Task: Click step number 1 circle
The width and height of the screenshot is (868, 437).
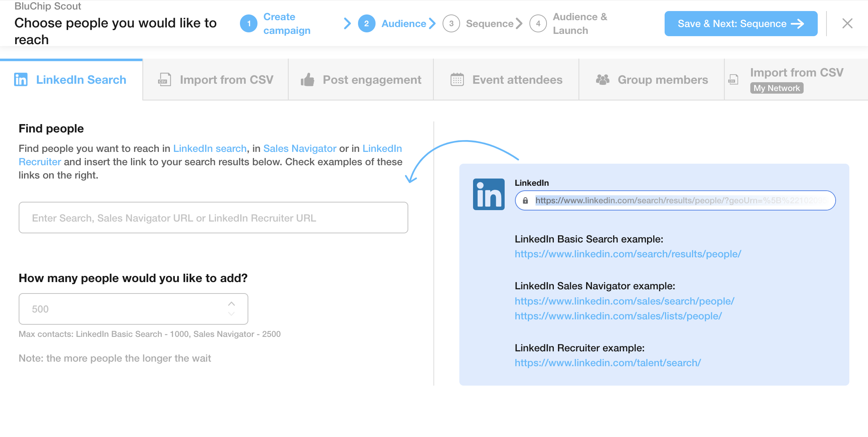Action: (249, 24)
